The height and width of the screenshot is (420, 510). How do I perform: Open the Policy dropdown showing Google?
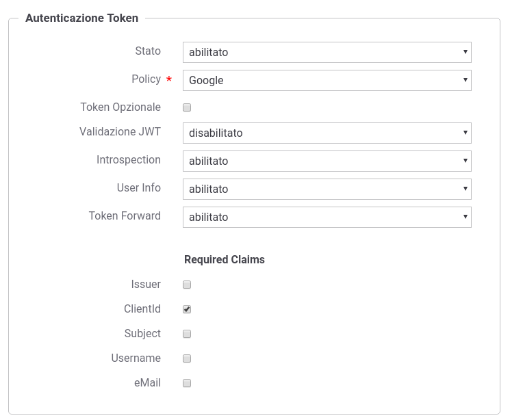coord(327,80)
